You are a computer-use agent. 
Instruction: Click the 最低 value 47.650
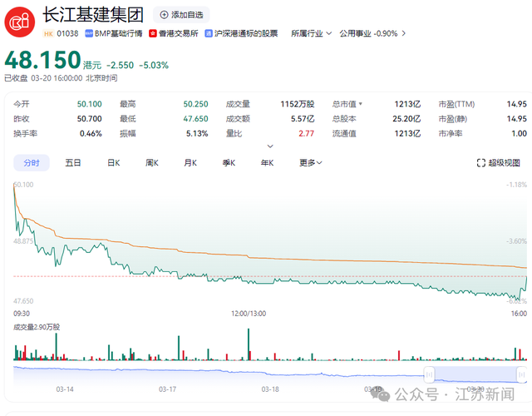tap(196, 118)
